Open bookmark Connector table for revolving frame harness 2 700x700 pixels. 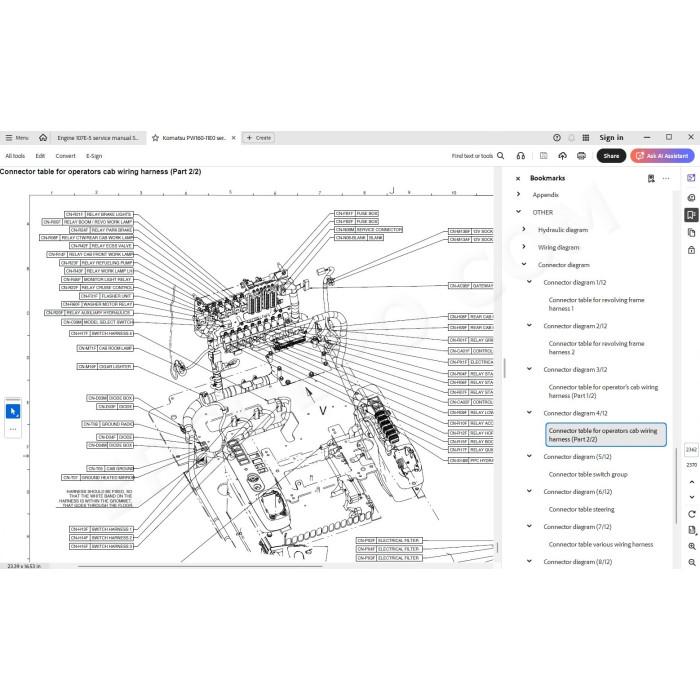[x=596, y=348]
